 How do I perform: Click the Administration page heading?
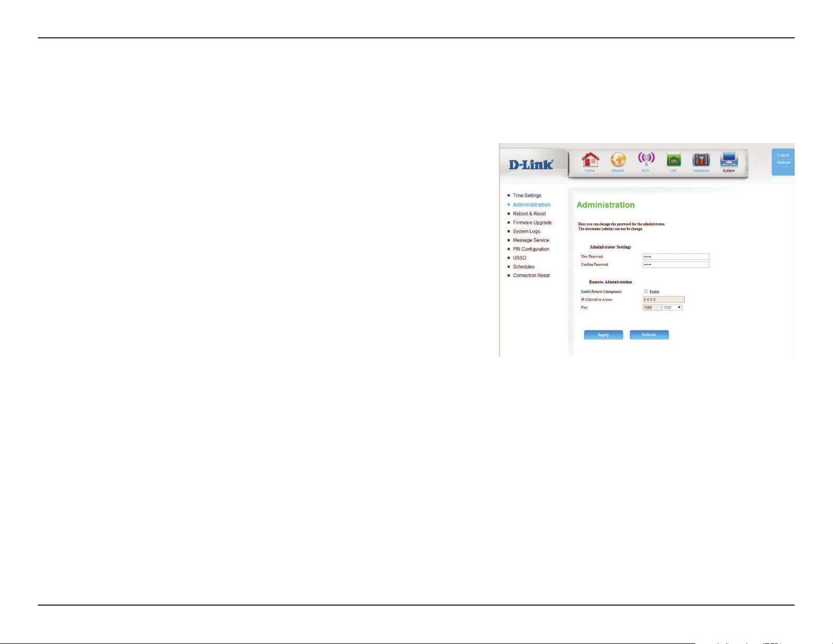pyautogui.click(x=605, y=205)
